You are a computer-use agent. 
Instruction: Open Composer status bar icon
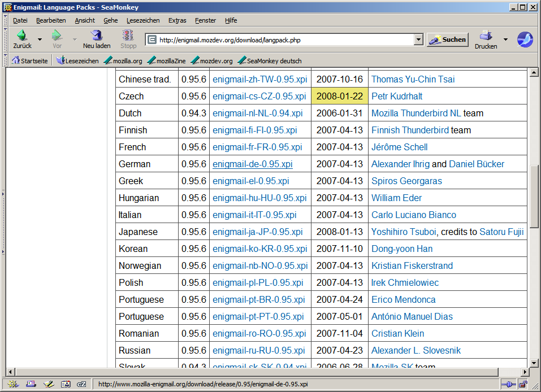click(x=48, y=384)
